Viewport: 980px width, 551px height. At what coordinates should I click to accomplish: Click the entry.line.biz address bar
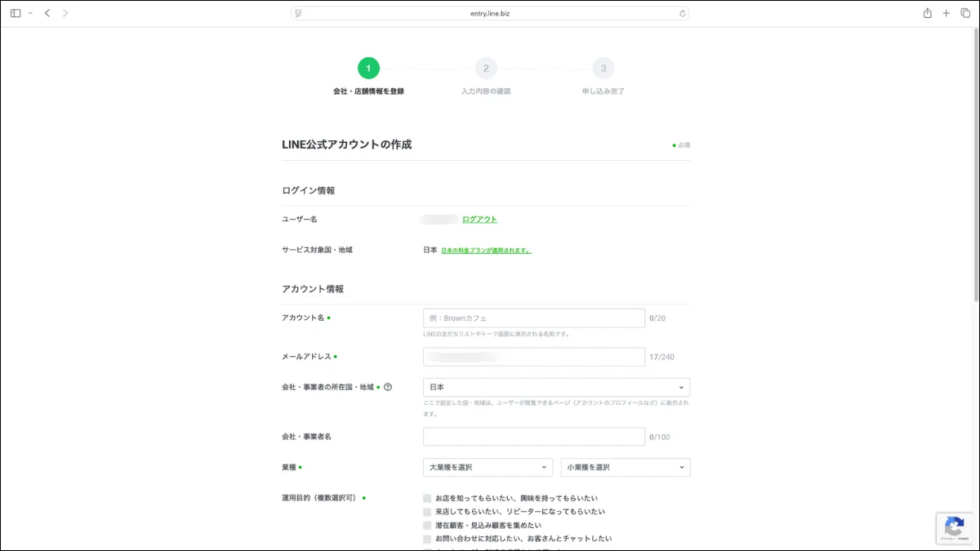tap(490, 13)
